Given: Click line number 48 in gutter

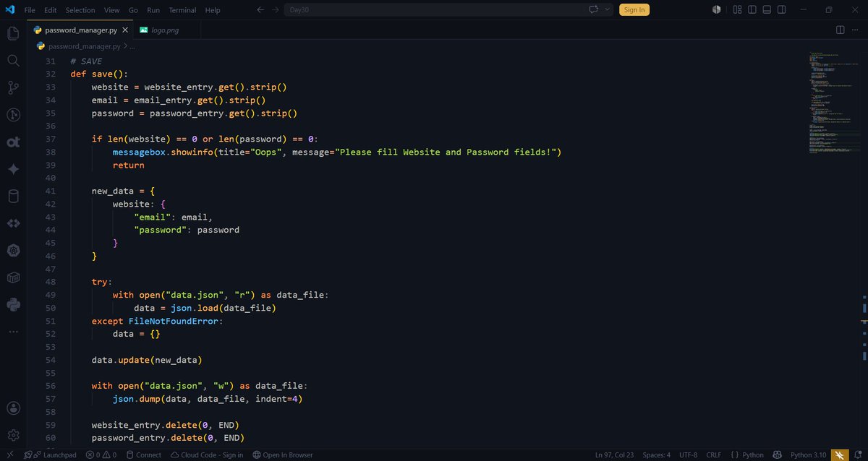Looking at the screenshot, I should [50, 282].
